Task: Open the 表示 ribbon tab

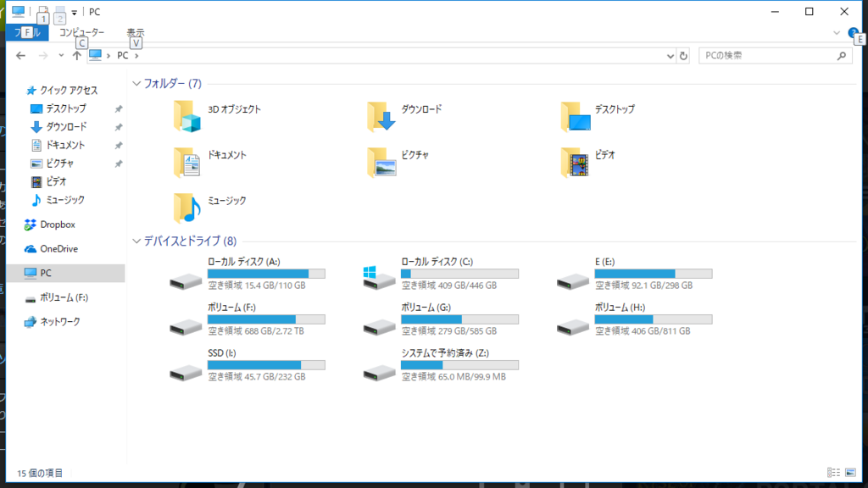Action: (136, 33)
